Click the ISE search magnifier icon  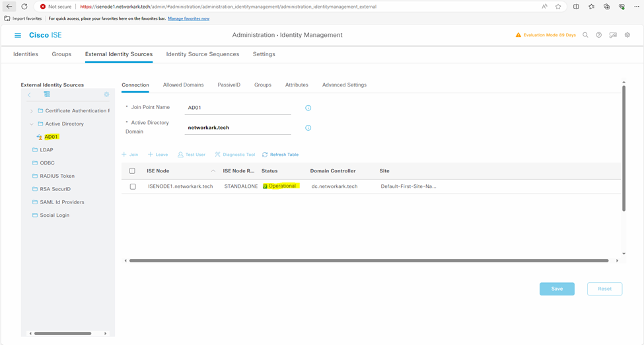[585, 35]
